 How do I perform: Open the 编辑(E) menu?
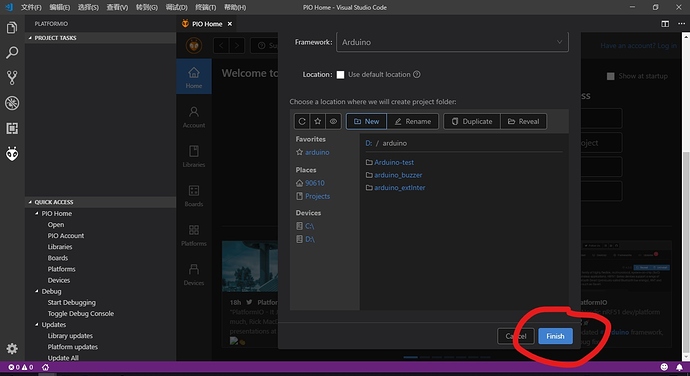[59, 7]
